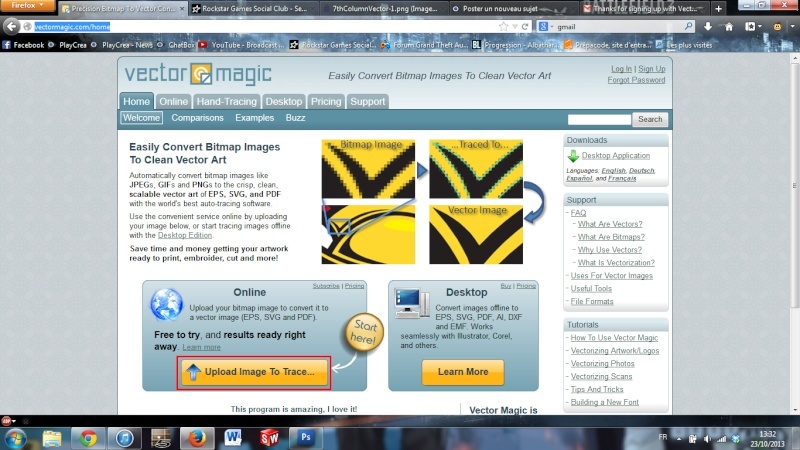Click the computer icon in Desktop box

(x=411, y=303)
